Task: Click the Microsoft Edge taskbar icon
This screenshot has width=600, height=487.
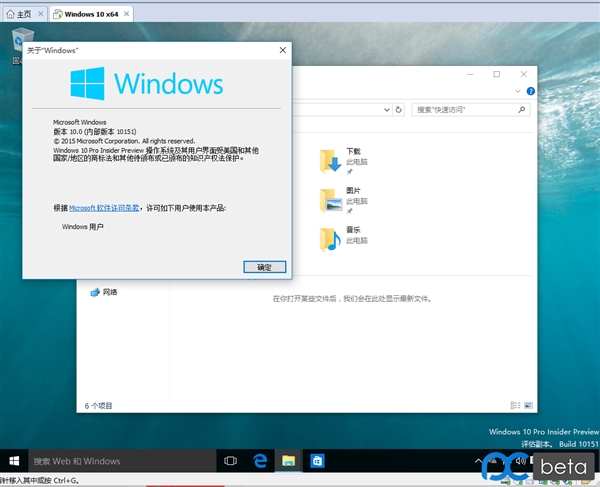Action: [x=260, y=461]
